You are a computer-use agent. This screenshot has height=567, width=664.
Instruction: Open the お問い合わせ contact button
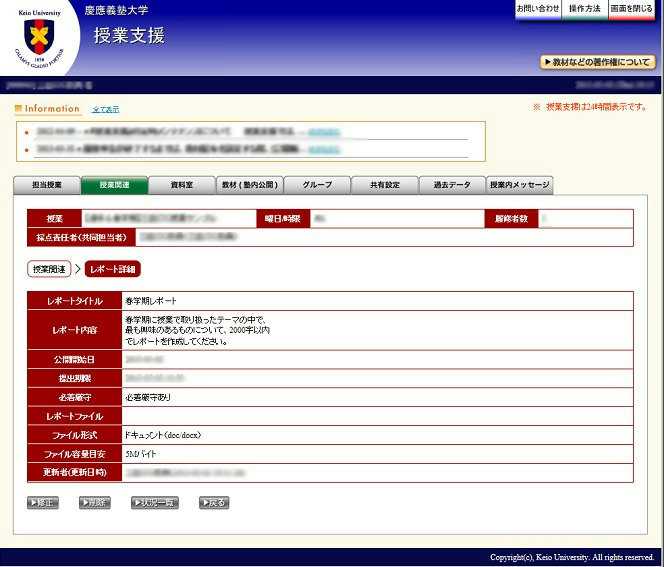(538, 8)
